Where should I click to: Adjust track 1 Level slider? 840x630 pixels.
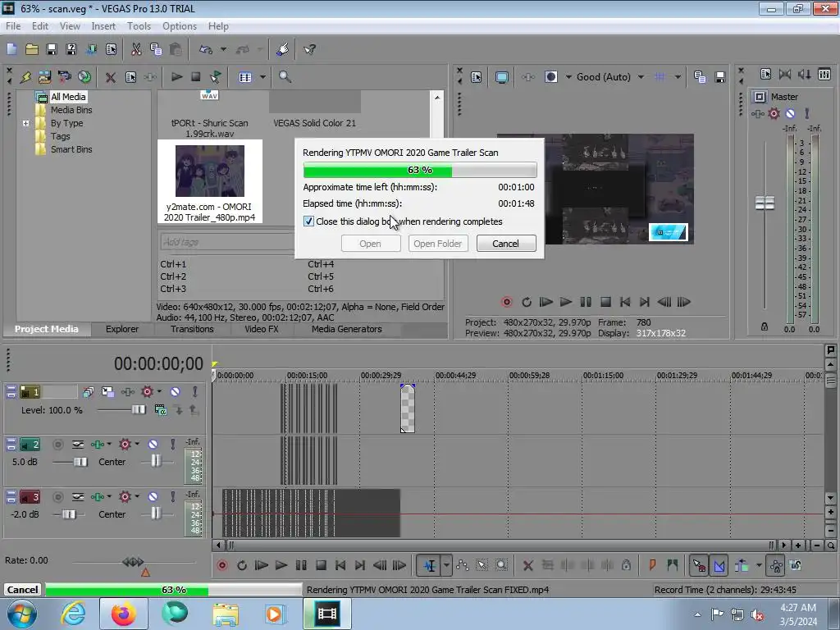click(x=138, y=410)
